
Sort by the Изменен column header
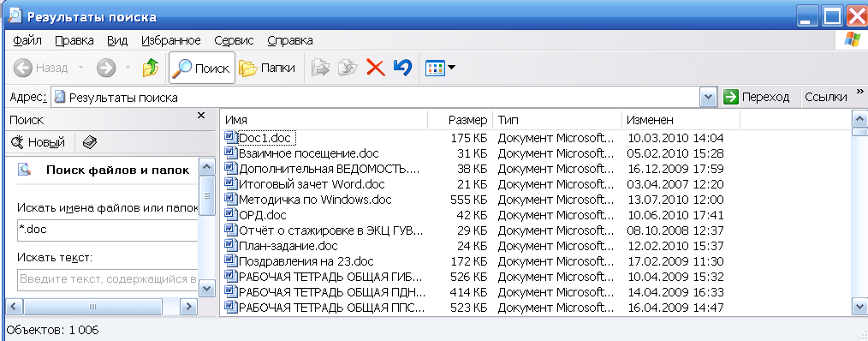point(681,120)
